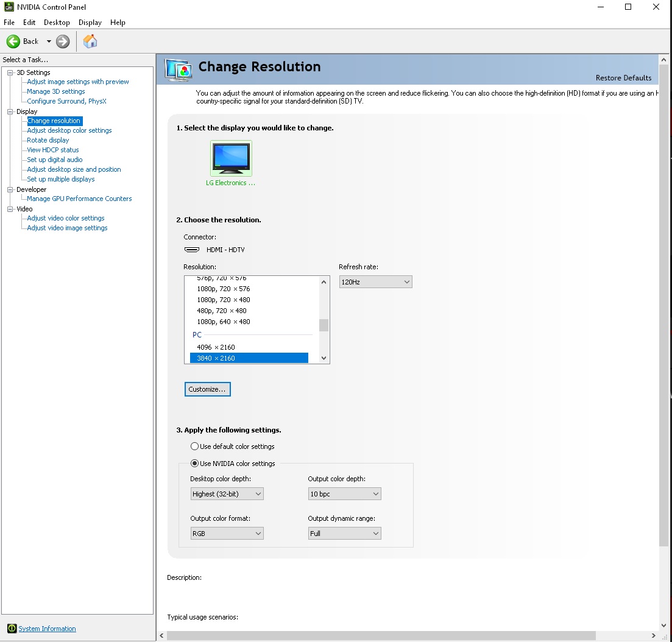
Task: Open Manage GPU Performance Counters
Action: pyautogui.click(x=79, y=199)
